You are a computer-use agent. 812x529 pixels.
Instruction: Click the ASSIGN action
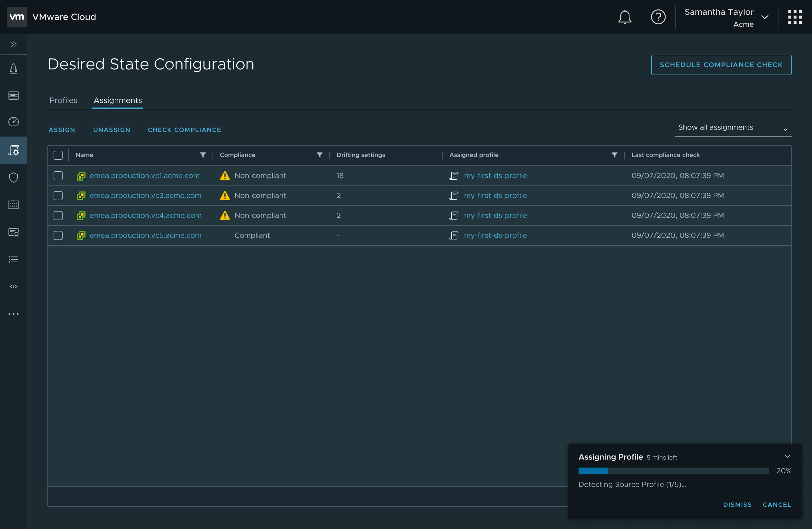[x=62, y=130]
